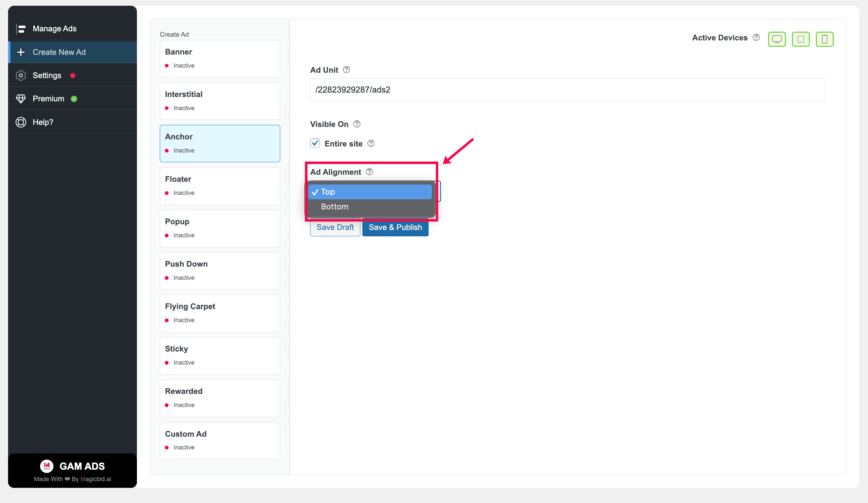Select the Rewarded ad type card

pyautogui.click(x=220, y=398)
